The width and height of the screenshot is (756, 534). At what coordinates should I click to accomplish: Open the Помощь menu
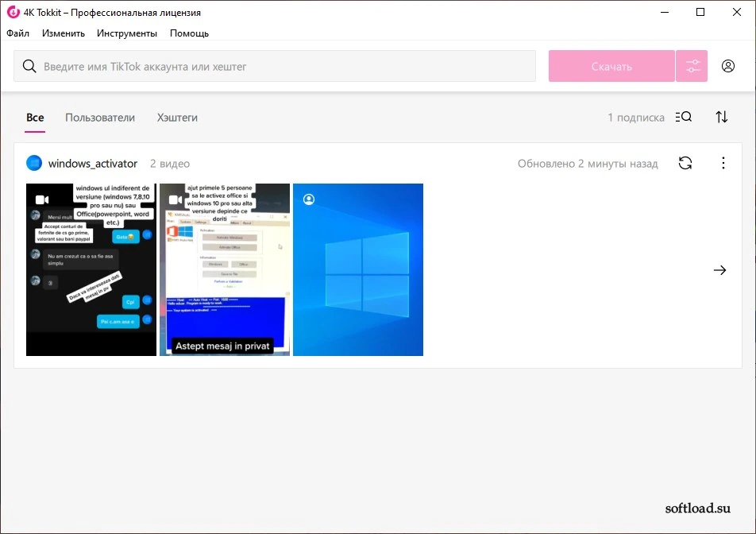pos(189,33)
